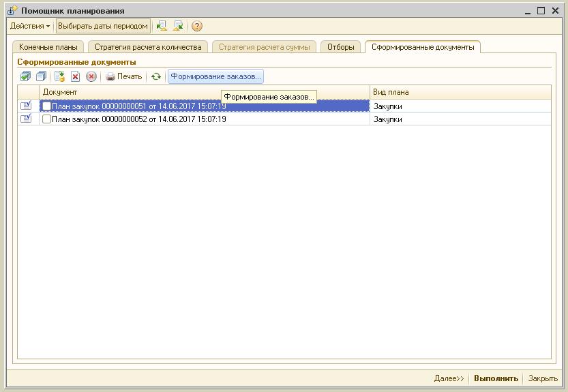Open the Действия dropdown menu
The height and width of the screenshot is (392, 568).
(30, 26)
